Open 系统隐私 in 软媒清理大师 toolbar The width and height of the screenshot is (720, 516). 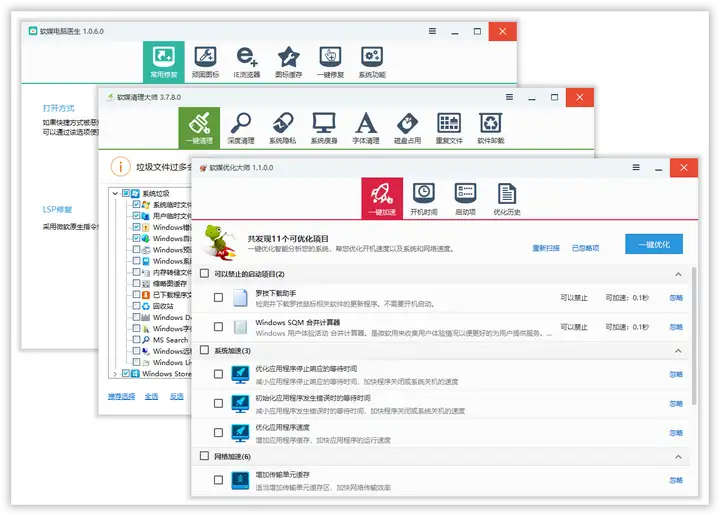click(x=282, y=128)
